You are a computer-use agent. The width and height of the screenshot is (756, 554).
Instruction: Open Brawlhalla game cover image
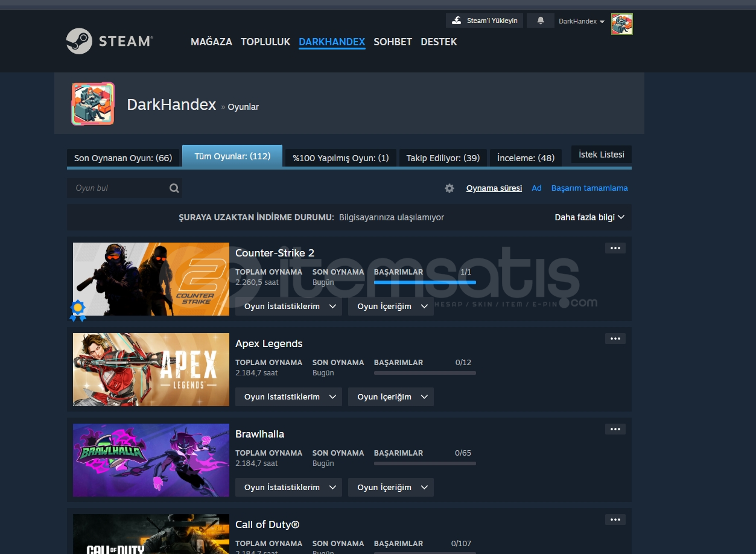coord(151,460)
